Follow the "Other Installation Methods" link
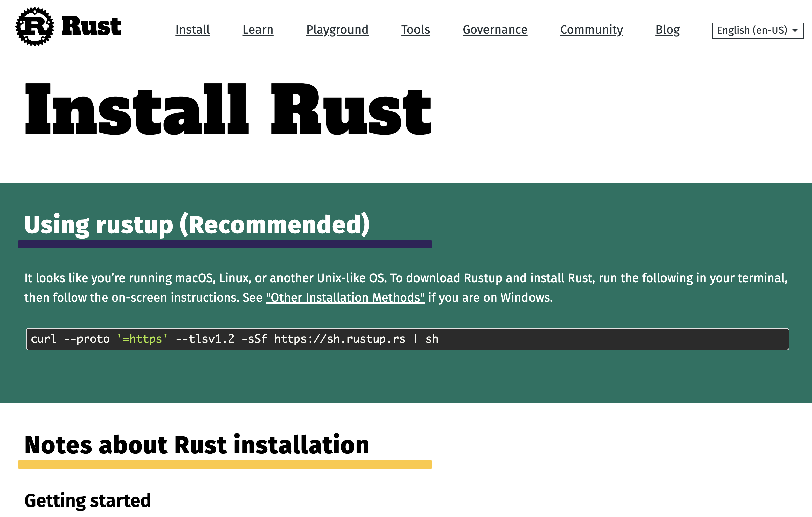This screenshot has width=812, height=517. pyautogui.click(x=345, y=298)
